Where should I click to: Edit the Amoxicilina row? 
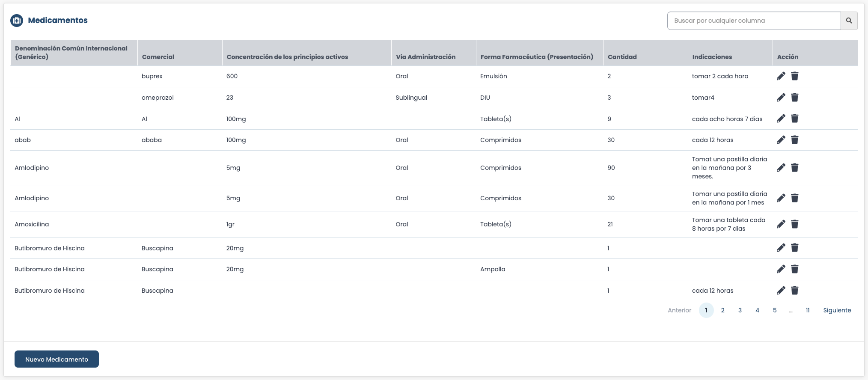781,224
